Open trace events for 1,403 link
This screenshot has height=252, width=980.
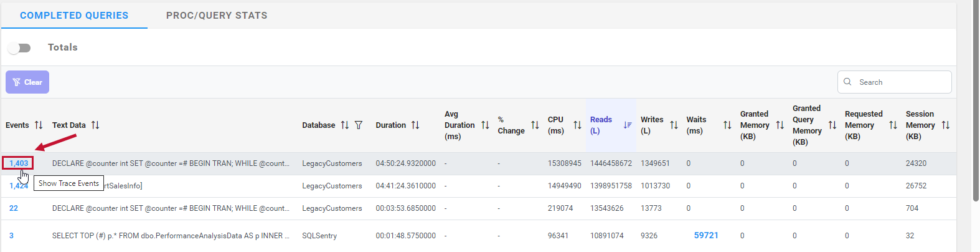[19, 163]
